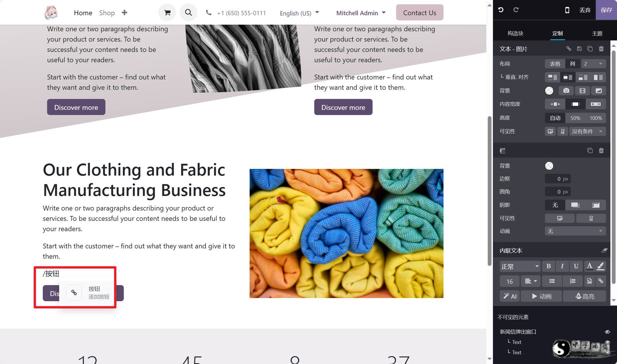Viewport: 617px width, 364px height.
Task: Click the trash icon for 文本 - 图片 block
Action: click(x=601, y=49)
